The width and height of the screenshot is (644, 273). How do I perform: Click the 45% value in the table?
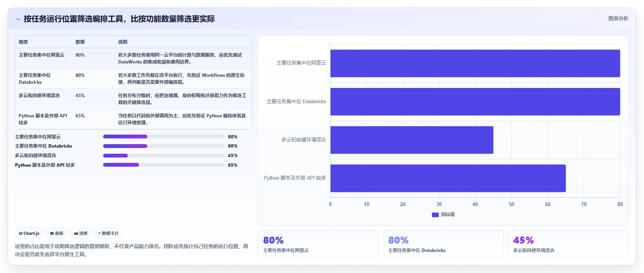click(80, 96)
